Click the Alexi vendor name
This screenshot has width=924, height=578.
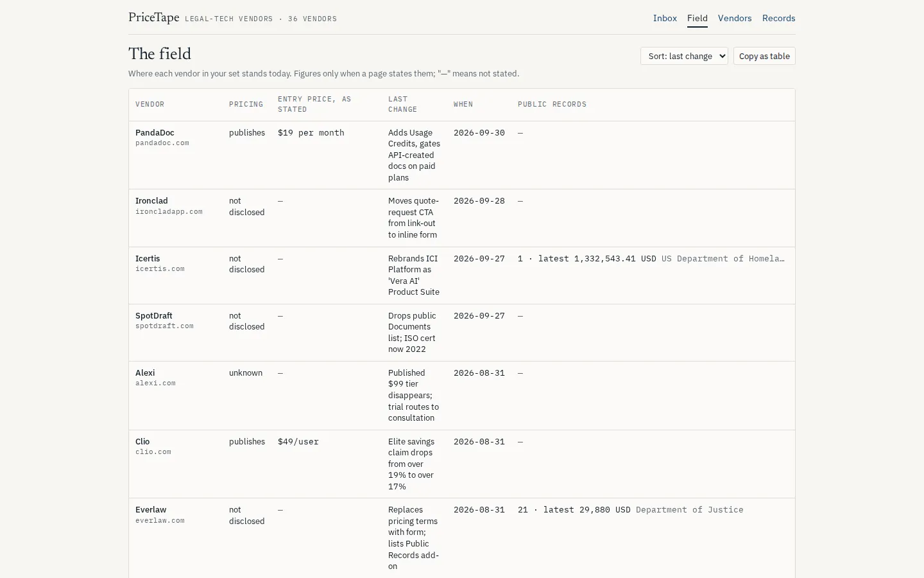(x=145, y=372)
